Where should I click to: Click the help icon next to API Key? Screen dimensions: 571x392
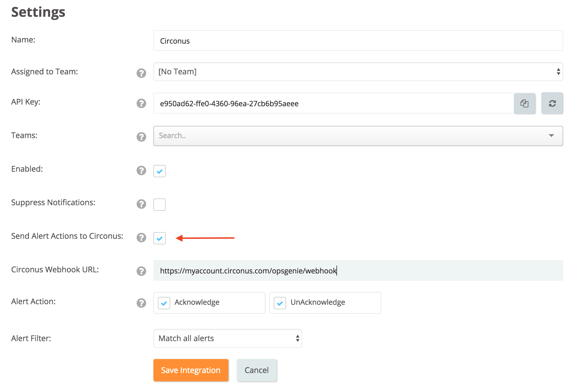pyautogui.click(x=141, y=103)
